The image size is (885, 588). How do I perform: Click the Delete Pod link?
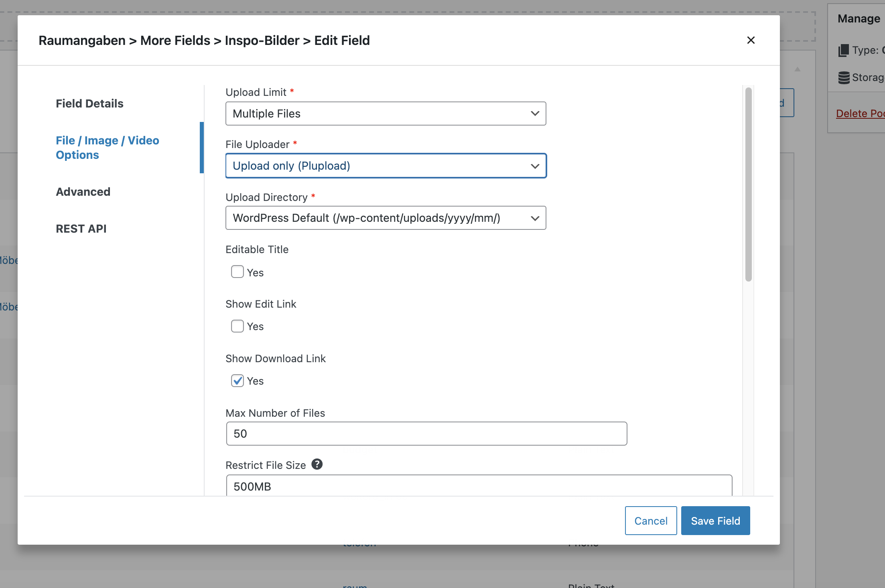click(x=860, y=113)
